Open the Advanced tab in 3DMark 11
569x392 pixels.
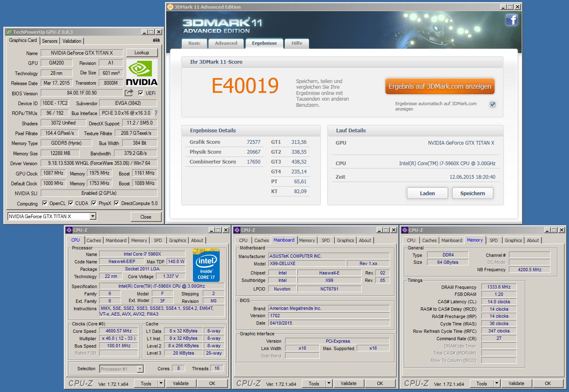coord(226,43)
